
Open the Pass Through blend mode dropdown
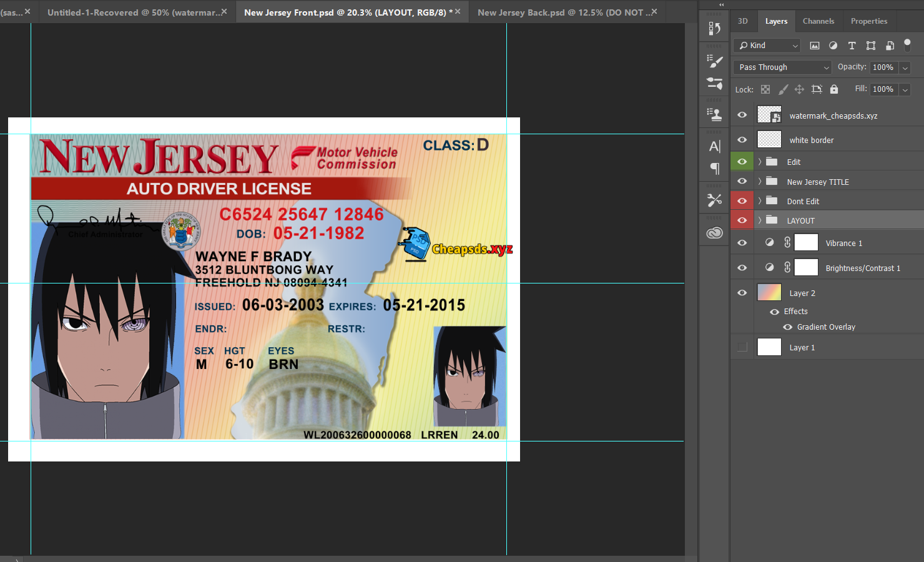(782, 67)
